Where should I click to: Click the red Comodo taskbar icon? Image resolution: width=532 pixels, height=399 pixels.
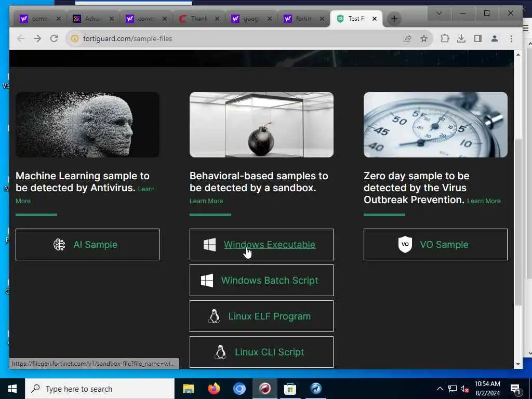click(x=264, y=389)
